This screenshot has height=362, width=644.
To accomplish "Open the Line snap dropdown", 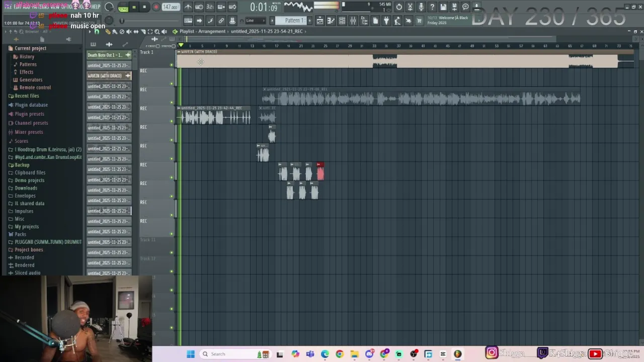I will pyautogui.click(x=256, y=21).
